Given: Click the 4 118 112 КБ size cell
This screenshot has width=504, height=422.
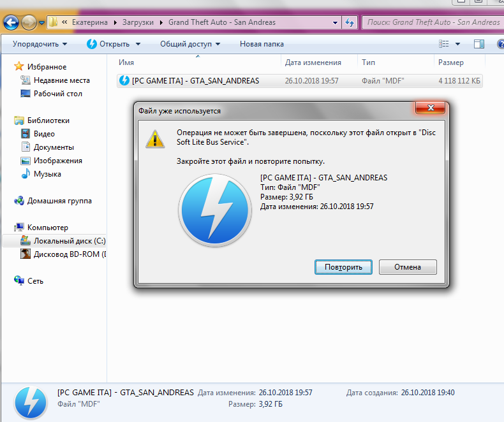Looking at the screenshot, I should (x=459, y=80).
